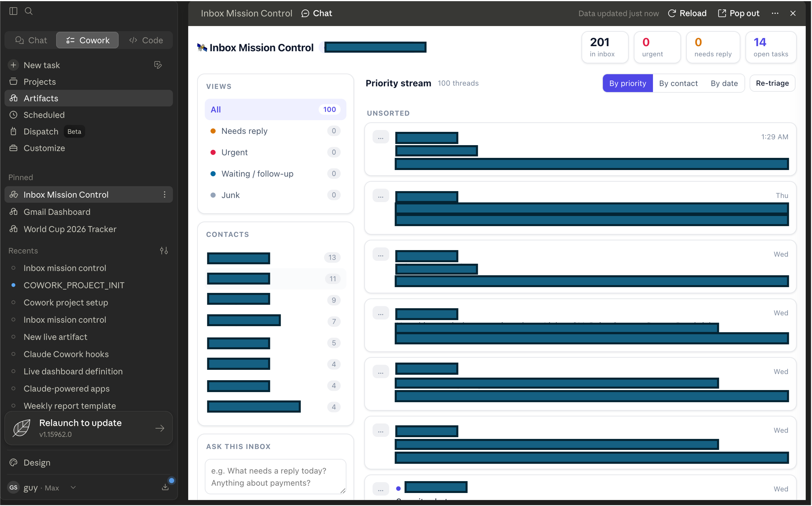
Task: Click the 201 in inbox stat card
Action: click(x=605, y=47)
